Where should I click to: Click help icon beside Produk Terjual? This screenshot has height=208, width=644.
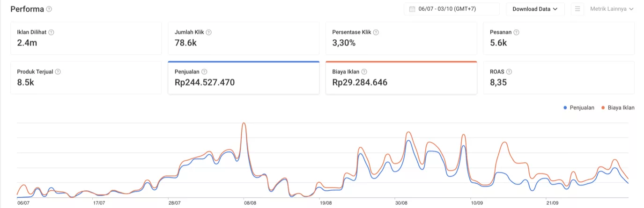[58, 72]
